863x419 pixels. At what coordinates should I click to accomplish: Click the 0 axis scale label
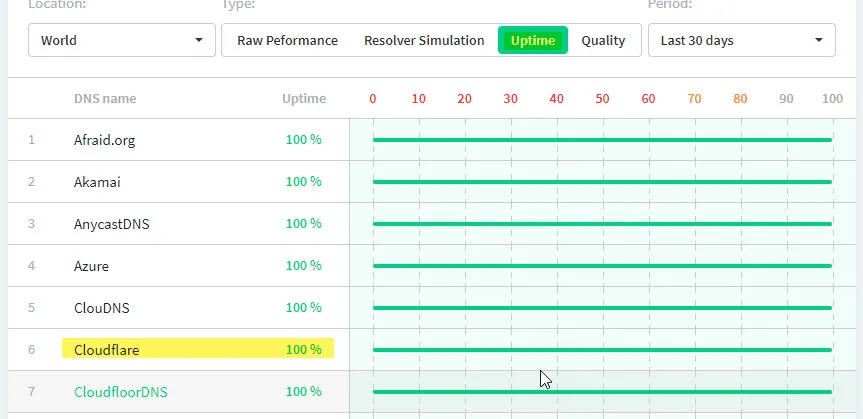[373, 99]
